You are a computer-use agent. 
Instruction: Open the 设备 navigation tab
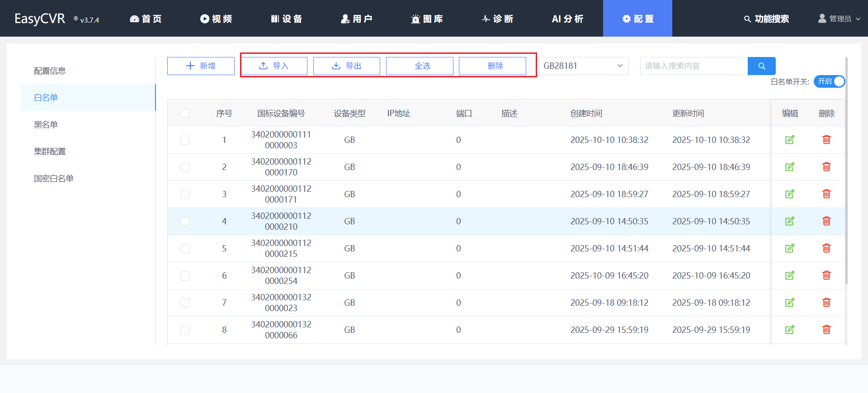(x=287, y=19)
